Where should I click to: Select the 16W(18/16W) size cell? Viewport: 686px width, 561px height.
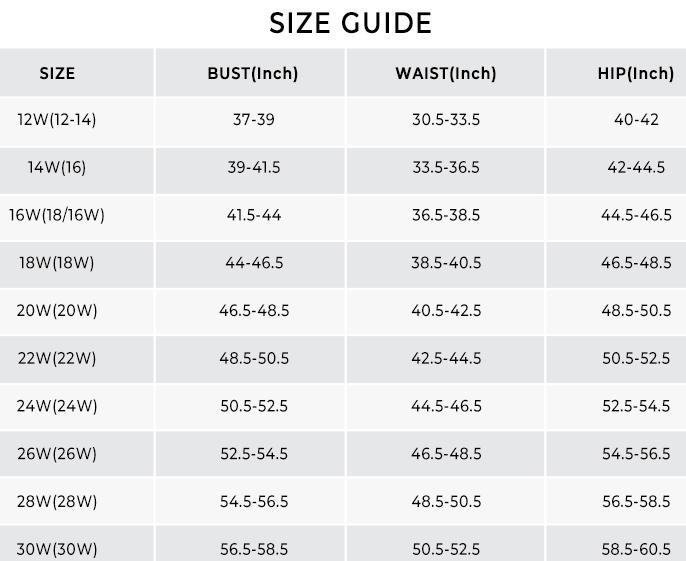click(x=57, y=215)
